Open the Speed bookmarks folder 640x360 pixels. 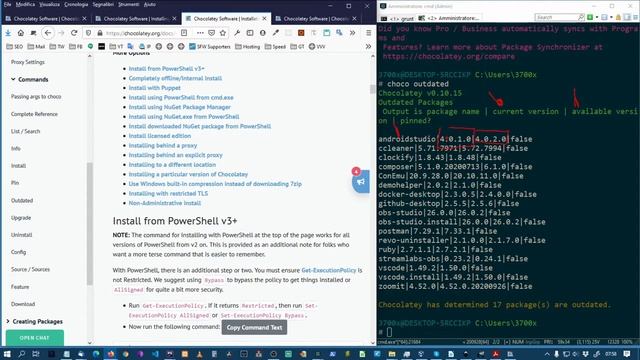[275, 47]
